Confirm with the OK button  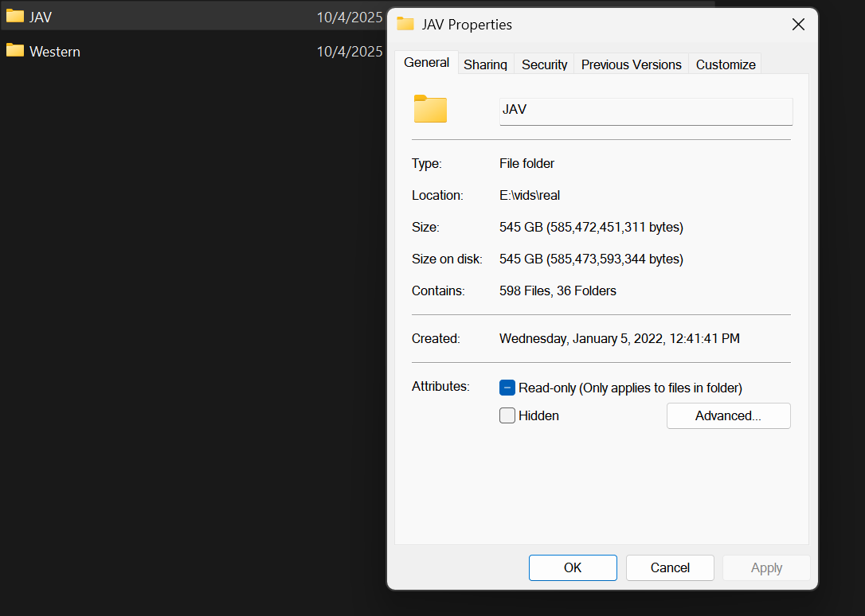[x=573, y=567]
